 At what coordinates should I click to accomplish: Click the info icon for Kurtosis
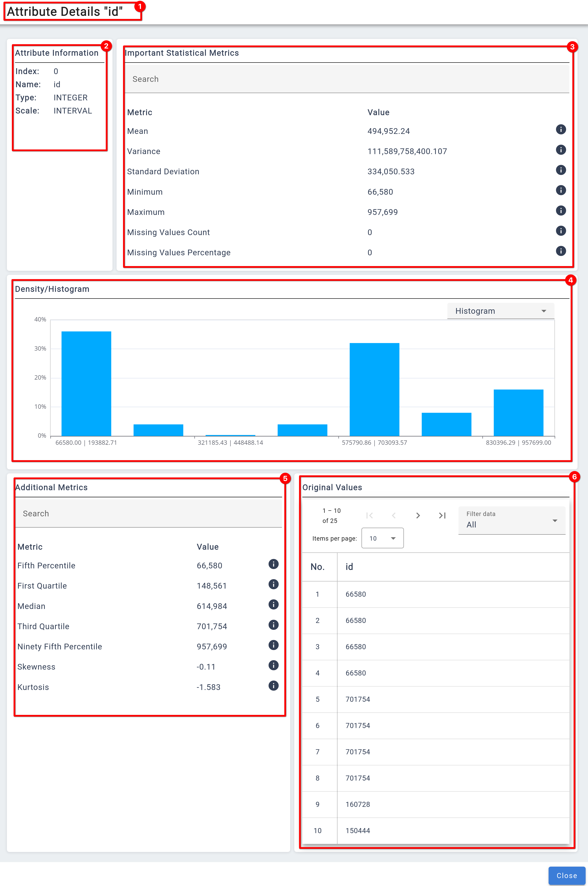click(273, 685)
